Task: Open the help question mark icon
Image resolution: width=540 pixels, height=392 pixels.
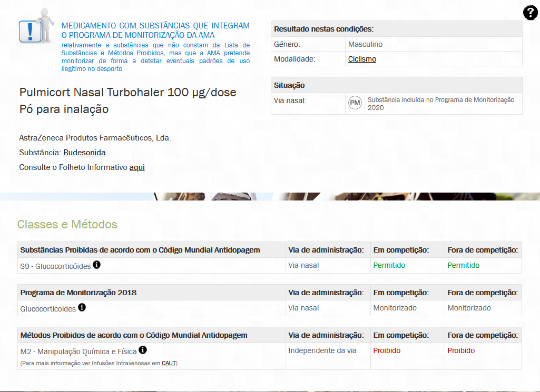Action: [530, 13]
